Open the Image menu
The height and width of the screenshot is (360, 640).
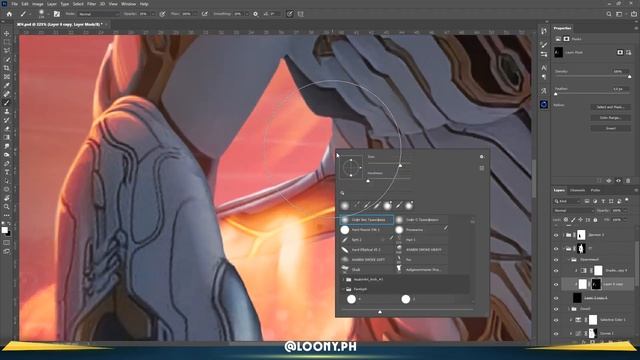(38, 4)
